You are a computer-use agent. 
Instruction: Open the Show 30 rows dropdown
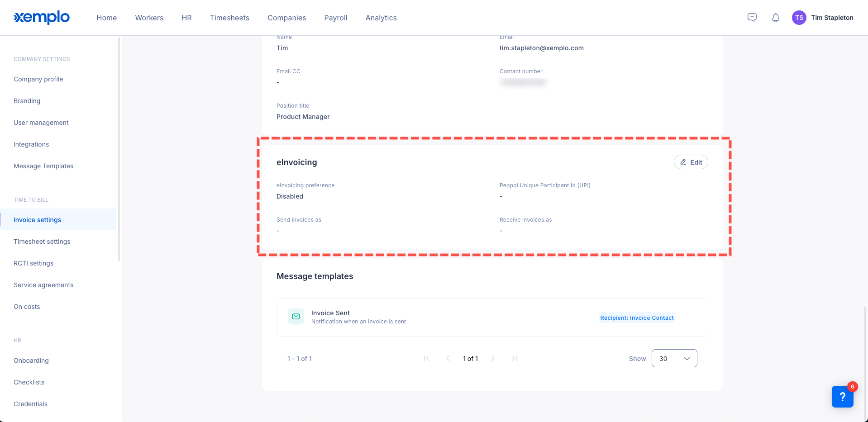coord(674,358)
